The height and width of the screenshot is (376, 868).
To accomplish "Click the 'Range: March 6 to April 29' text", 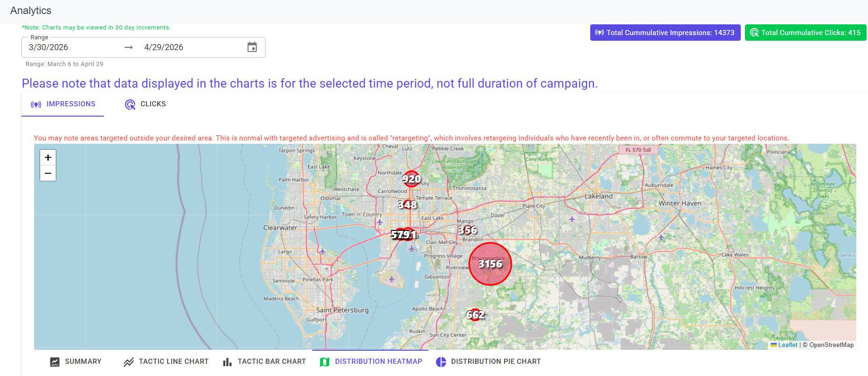I will point(65,64).
